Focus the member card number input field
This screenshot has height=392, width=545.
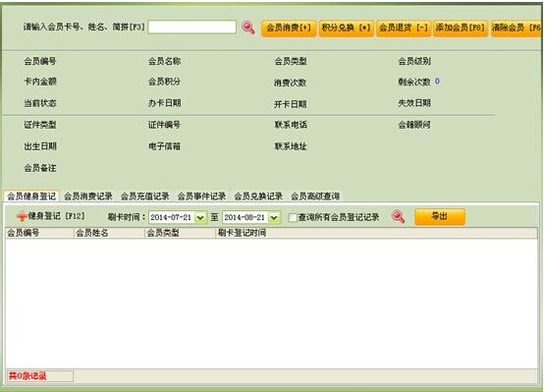coord(192,27)
